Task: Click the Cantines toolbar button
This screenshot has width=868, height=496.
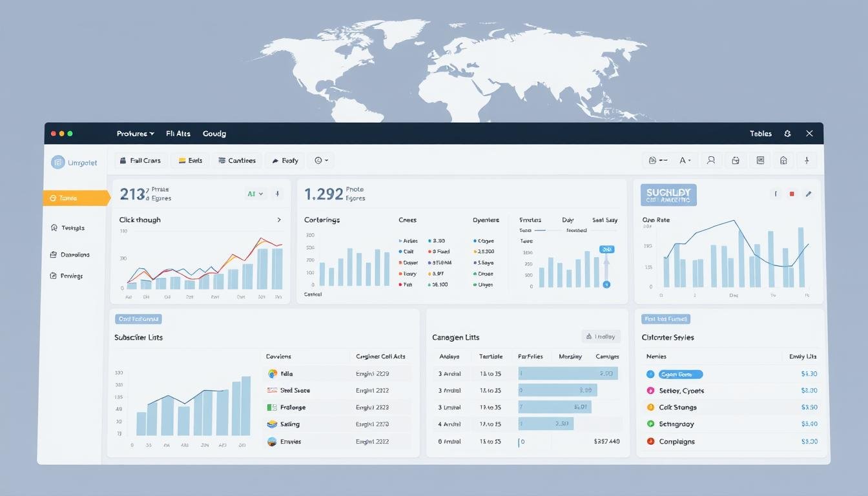Action: 237,160
